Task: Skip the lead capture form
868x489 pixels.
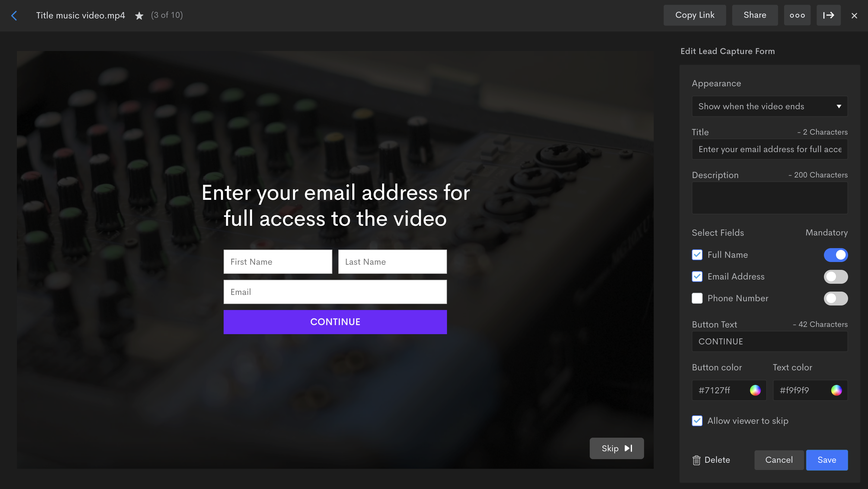Action: (x=617, y=448)
